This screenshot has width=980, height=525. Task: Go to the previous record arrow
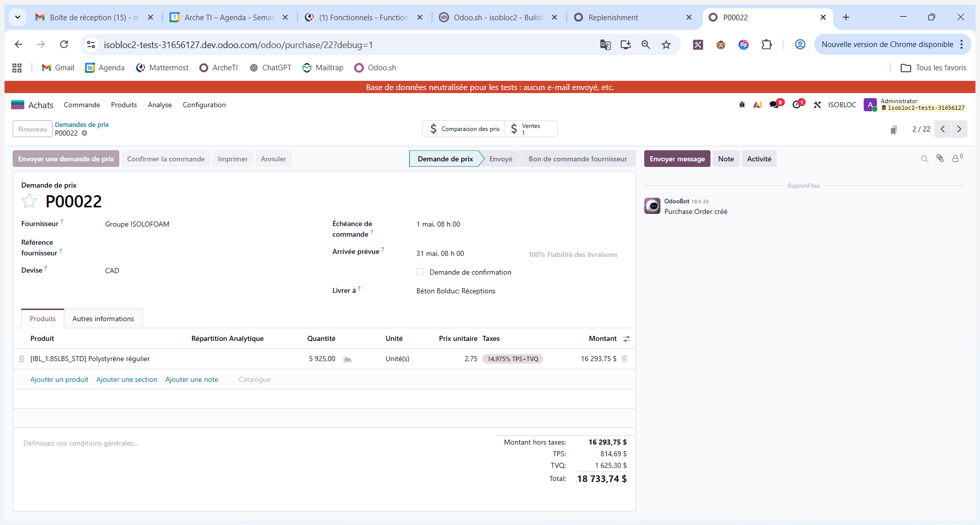tap(943, 129)
